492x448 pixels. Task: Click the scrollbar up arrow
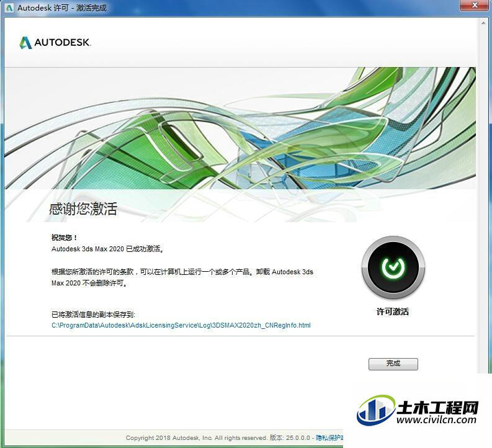[483, 24]
